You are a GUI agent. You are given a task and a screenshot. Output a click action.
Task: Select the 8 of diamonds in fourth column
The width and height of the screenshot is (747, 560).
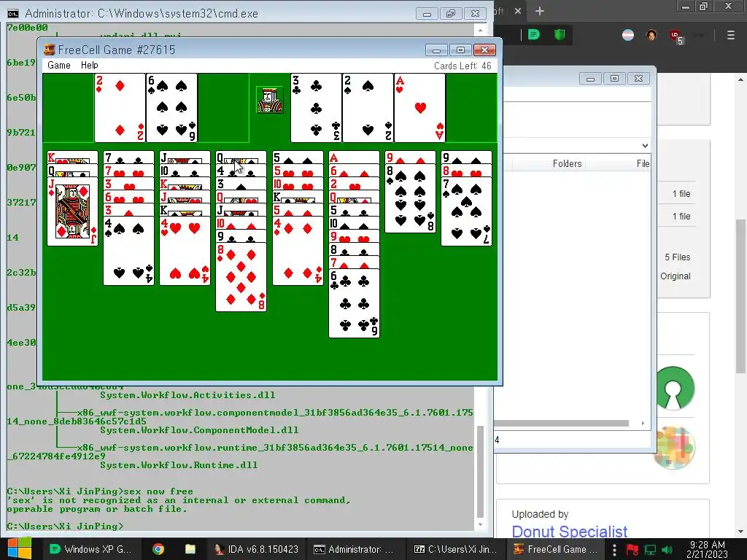coord(241,276)
